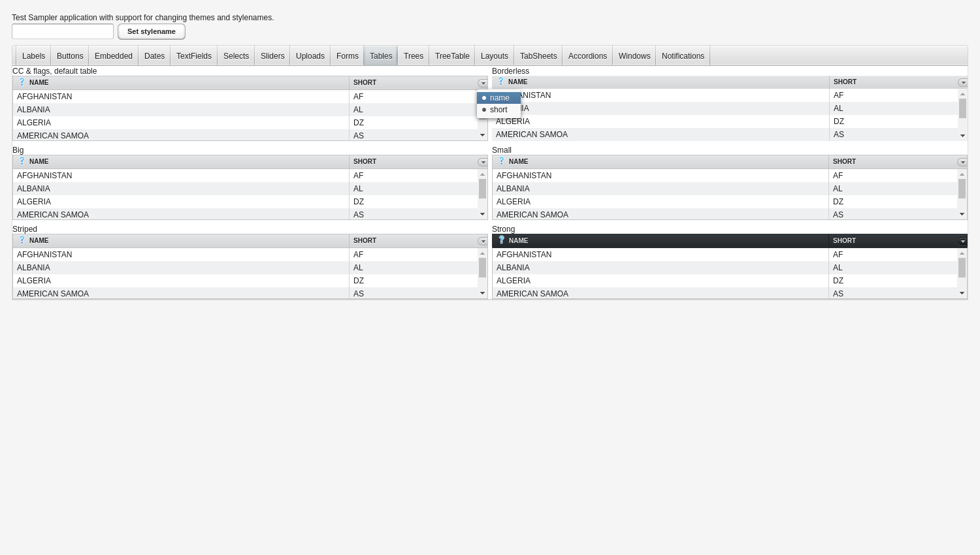Click DZ cell in Small table
This screenshot has width=980, height=555.
point(892,202)
